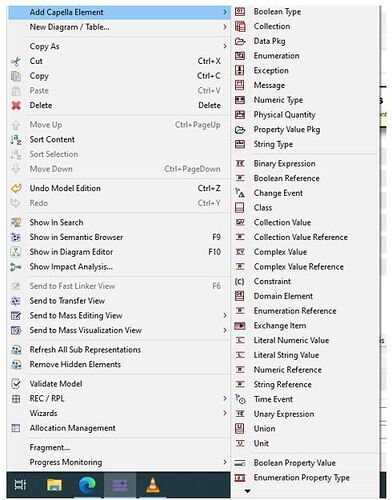Expand Send to Mass Visualization View arrow

pyautogui.click(x=225, y=330)
